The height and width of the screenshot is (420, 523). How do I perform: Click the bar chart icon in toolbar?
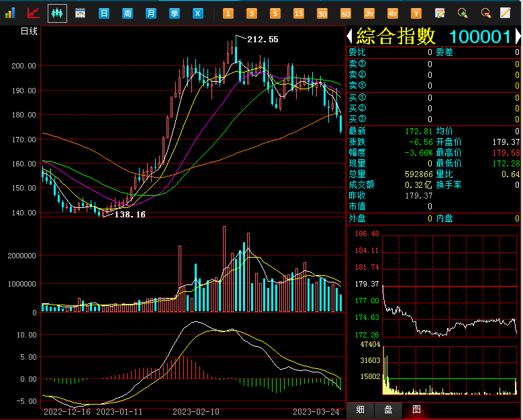tap(10, 13)
